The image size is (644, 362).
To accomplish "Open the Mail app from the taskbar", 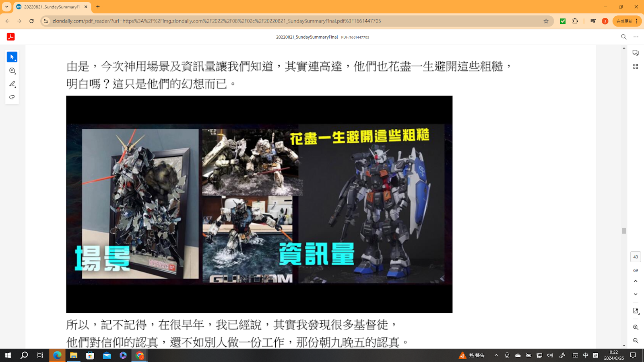I will [107, 355].
